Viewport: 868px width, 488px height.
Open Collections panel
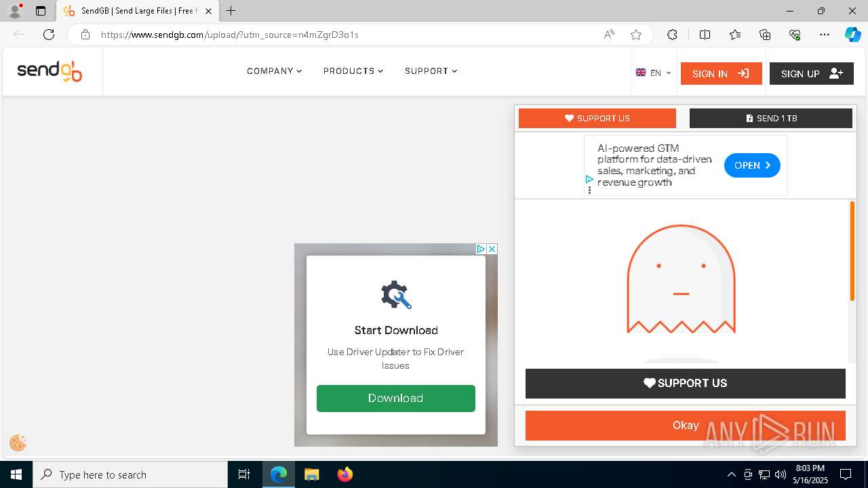pyautogui.click(x=765, y=35)
